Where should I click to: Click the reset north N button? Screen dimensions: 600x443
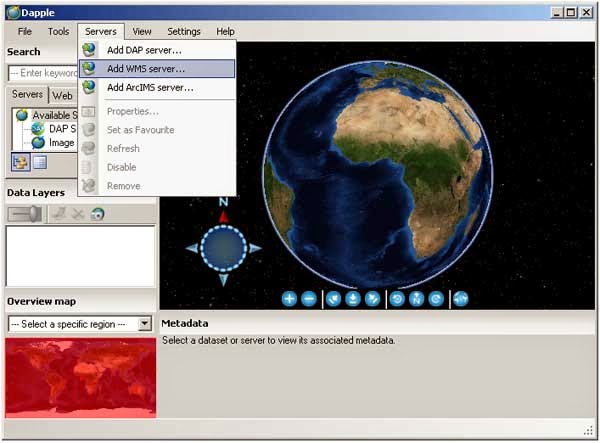click(417, 299)
